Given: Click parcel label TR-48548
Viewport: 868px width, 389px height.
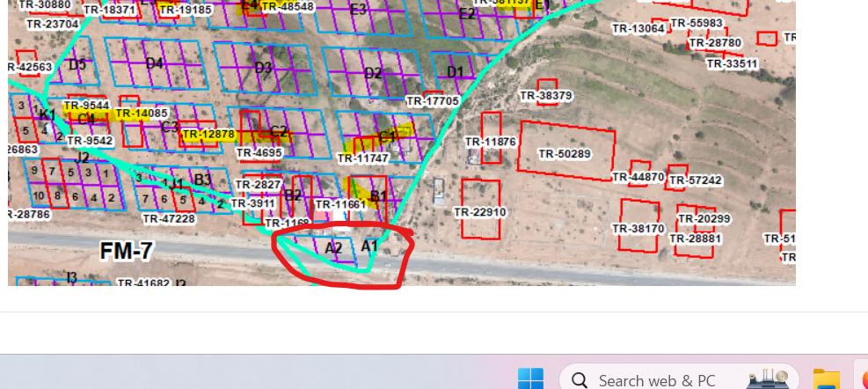Looking at the screenshot, I should click(288, 7).
